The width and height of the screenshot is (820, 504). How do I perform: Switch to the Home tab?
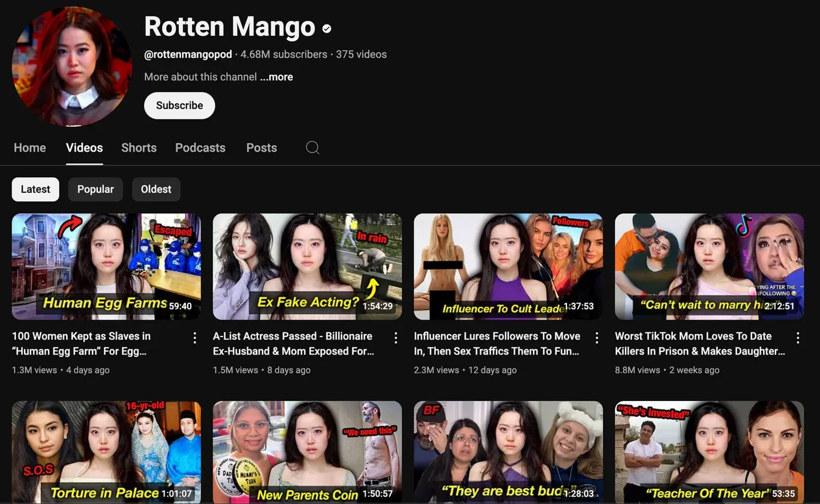pyautogui.click(x=30, y=148)
